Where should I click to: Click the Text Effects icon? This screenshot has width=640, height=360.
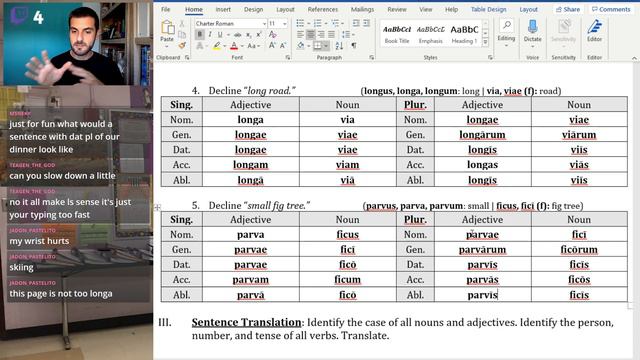[x=200, y=46]
